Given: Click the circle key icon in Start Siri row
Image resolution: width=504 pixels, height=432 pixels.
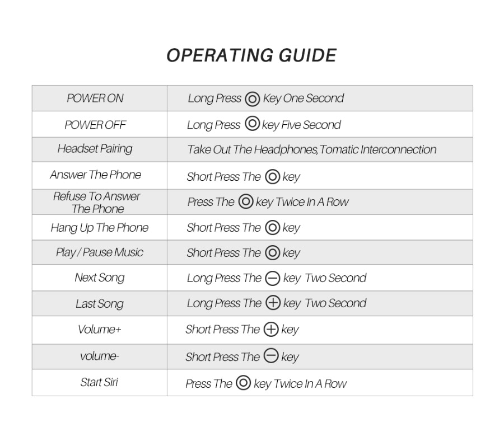Looking at the screenshot, I should click(243, 383).
